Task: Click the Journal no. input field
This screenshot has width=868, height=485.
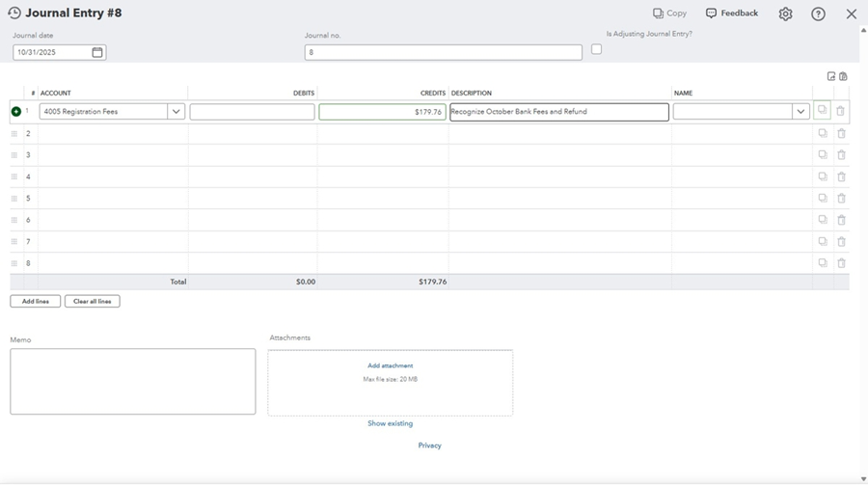Action: 443,53
